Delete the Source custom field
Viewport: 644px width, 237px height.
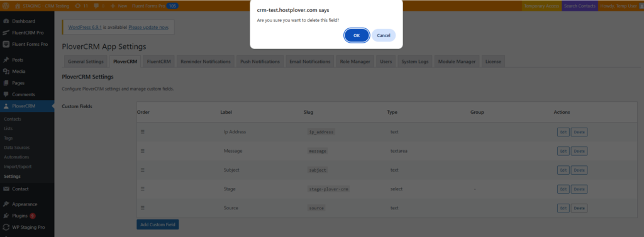579,208
